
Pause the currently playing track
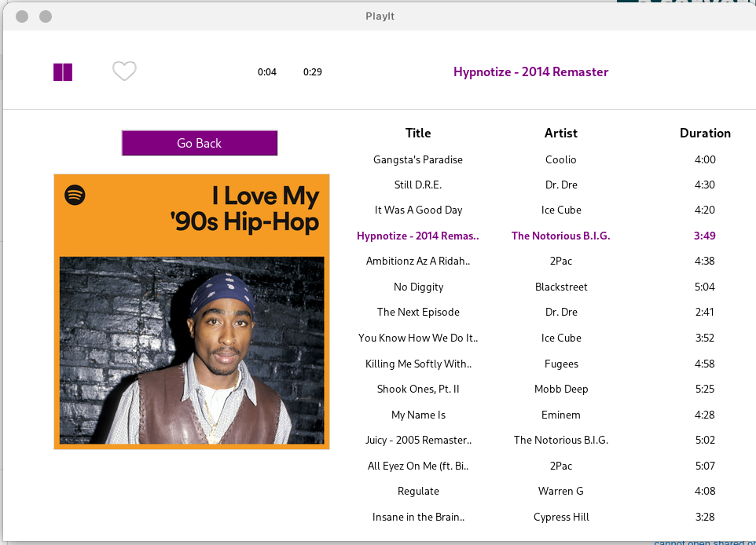pos(62,71)
